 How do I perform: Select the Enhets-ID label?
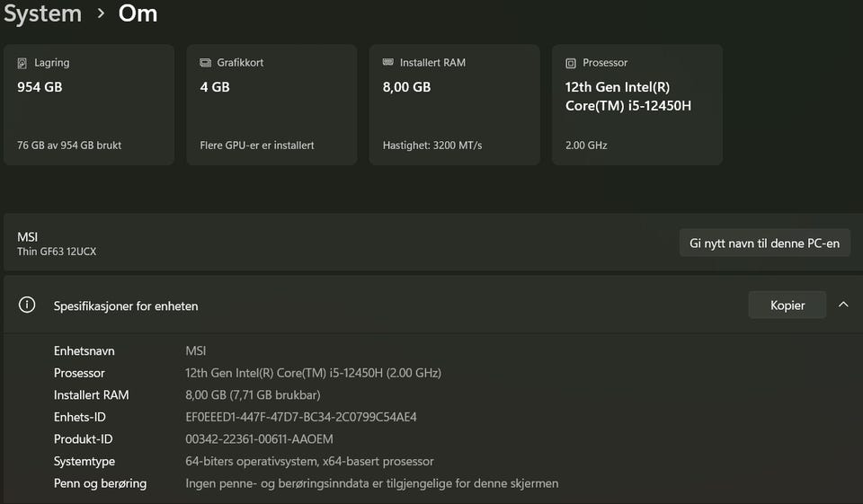pos(80,417)
